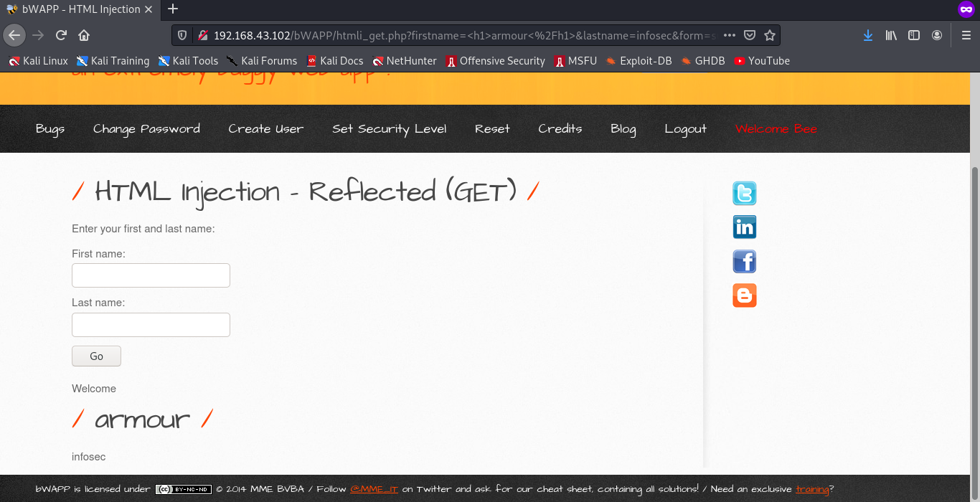Open the Bugs menu item

click(x=50, y=129)
